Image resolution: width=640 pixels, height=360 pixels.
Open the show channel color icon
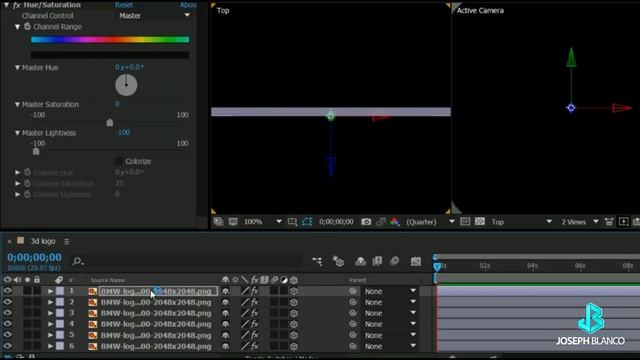pyautogui.click(x=395, y=222)
